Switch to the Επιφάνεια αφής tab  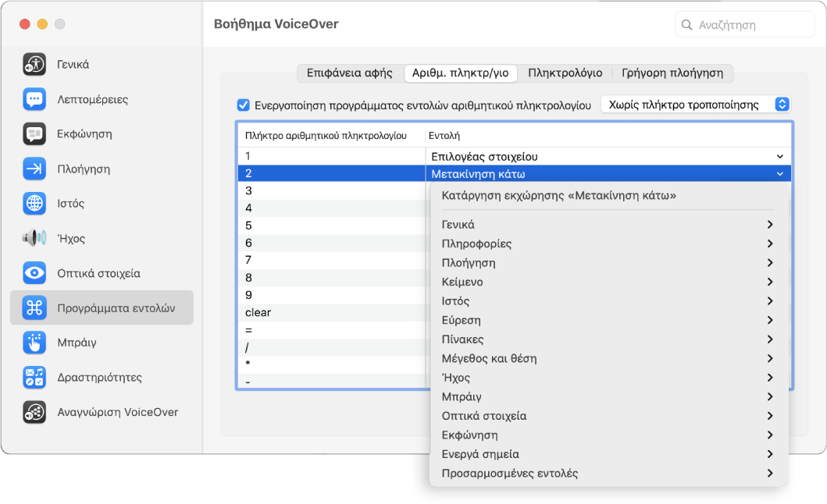tap(349, 73)
